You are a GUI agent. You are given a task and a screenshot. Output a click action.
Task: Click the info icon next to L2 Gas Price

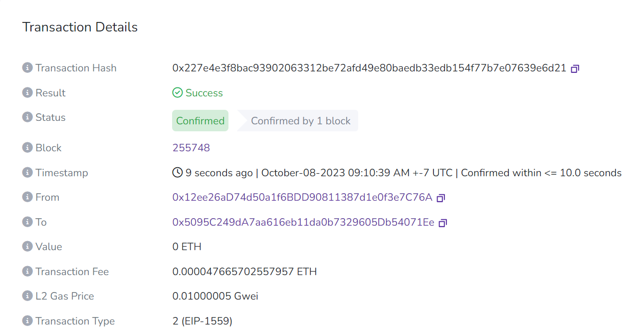27,296
